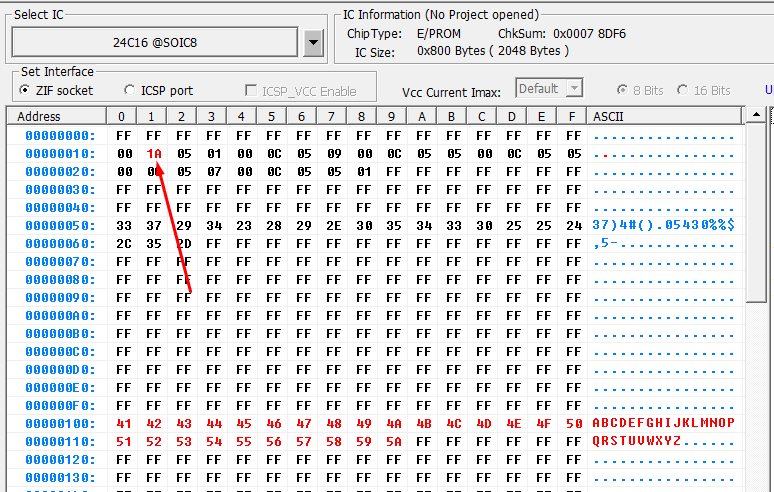This screenshot has height=492, width=774.
Task: Click the red 1A byte at address 00000010
Action: click(x=154, y=153)
